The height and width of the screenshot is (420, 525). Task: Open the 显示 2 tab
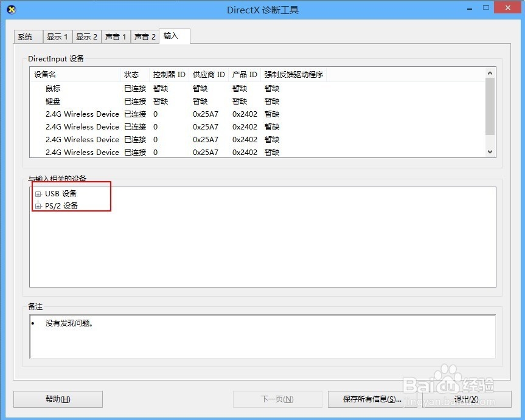coord(87,37)
